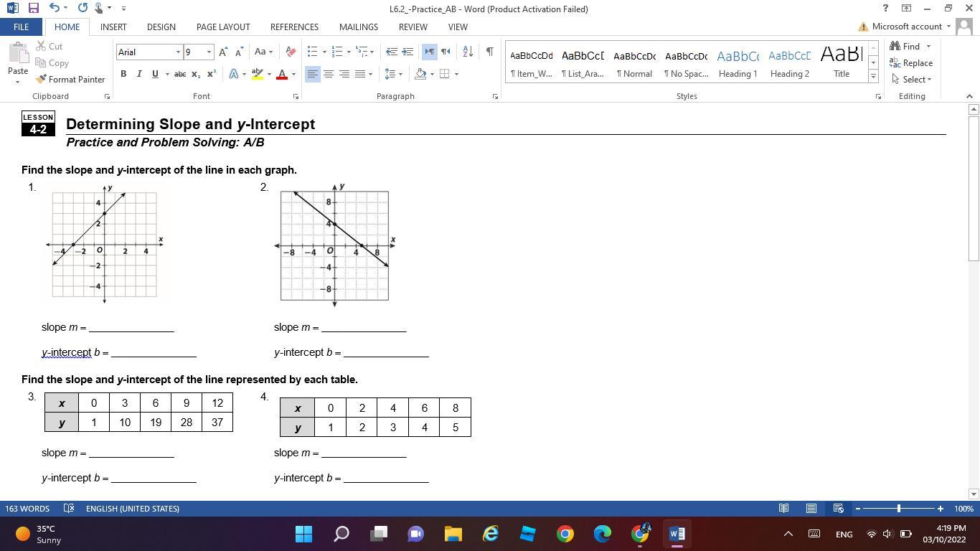Increase font size with Grow Font

pos(223,52)
